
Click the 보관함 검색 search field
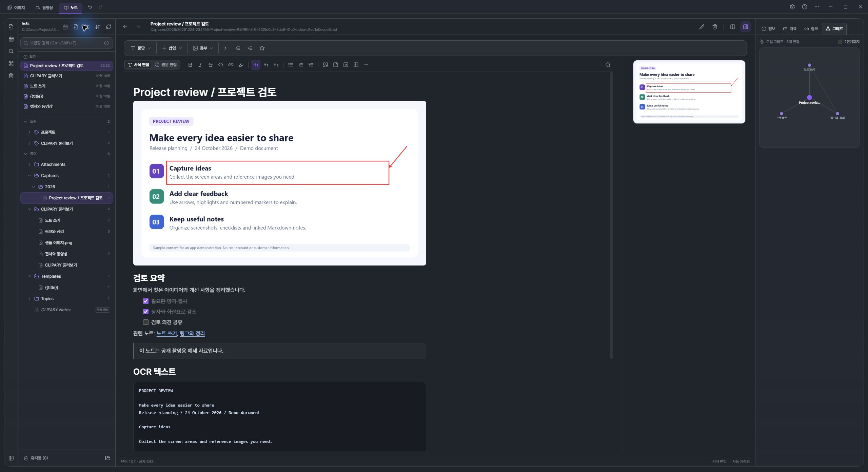[66, 43]
